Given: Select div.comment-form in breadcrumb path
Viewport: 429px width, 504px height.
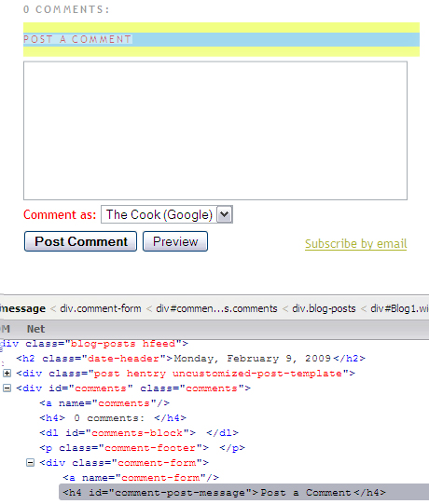Looking at the screenshot, I should click(x=101, y=308).
